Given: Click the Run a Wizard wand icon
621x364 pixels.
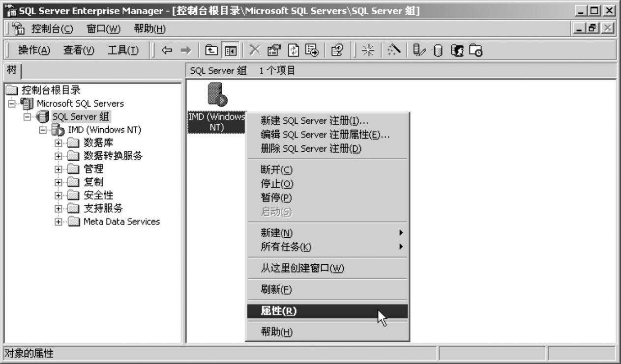Looking at the screenshot, I should (393, 50).
